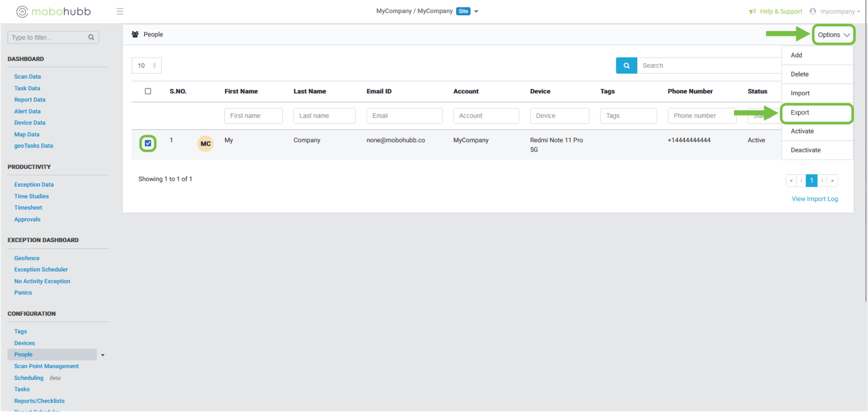Choose Import from the Options menu
Image resolution: width=868 pixels, height=412 pixels.
800,93
